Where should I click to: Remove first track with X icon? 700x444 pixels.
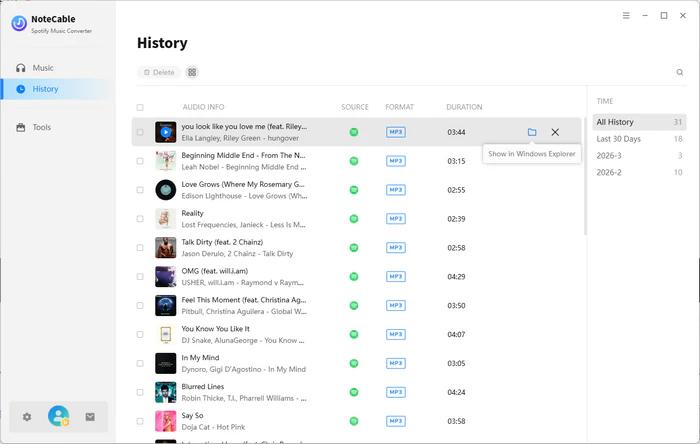(x=555, y=132)
